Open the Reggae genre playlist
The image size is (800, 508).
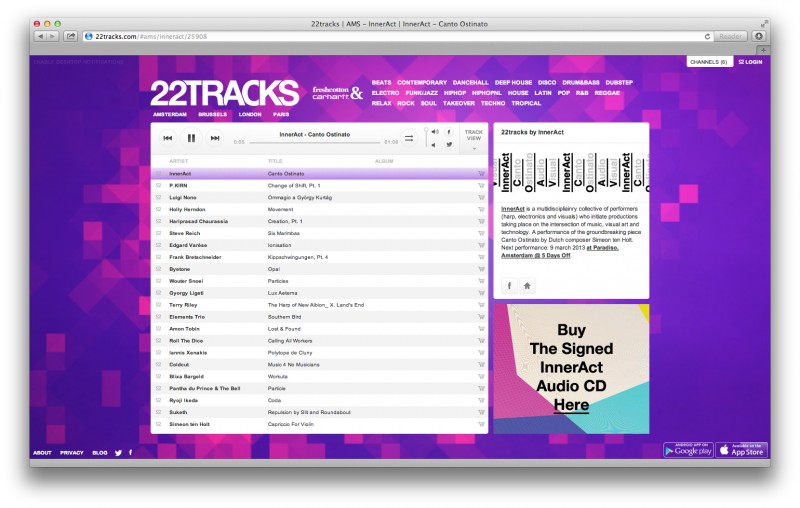point(607,93)
